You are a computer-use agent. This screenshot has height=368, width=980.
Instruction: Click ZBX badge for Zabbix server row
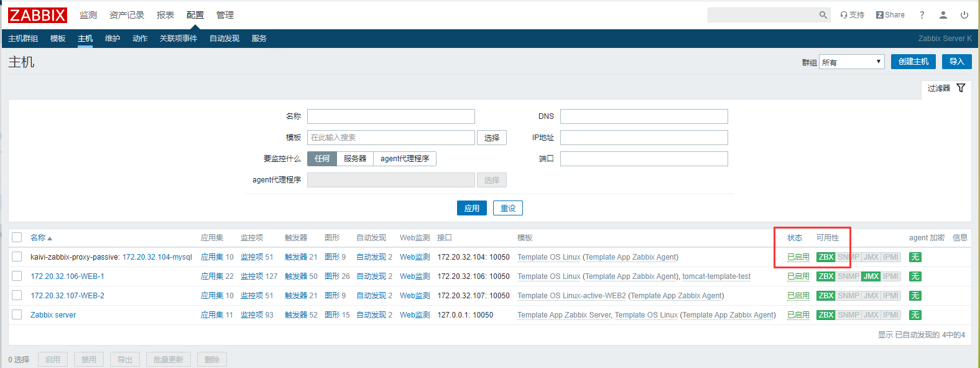point(826,315)
